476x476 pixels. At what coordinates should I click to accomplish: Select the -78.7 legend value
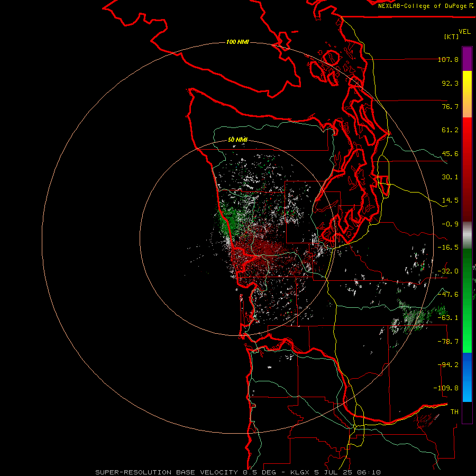click(448, 342)
